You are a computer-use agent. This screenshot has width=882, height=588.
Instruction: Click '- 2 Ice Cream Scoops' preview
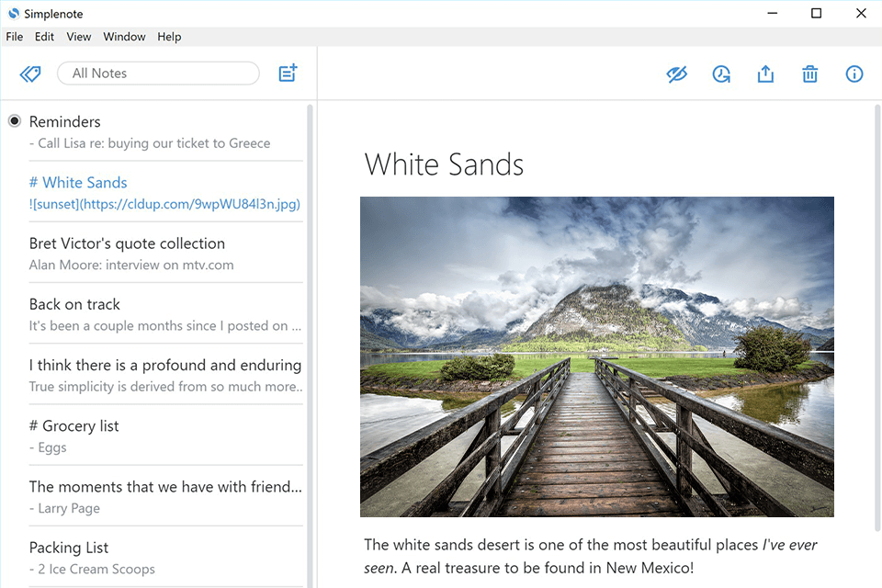tap(92, 569)
